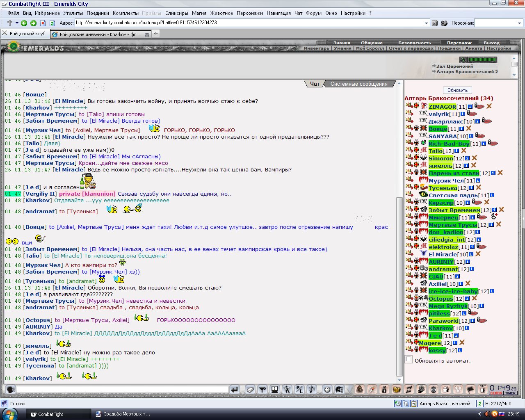Go back with the green left arrow
The height and width of the screenshot is (420, 525).
[x=24, y=23]
